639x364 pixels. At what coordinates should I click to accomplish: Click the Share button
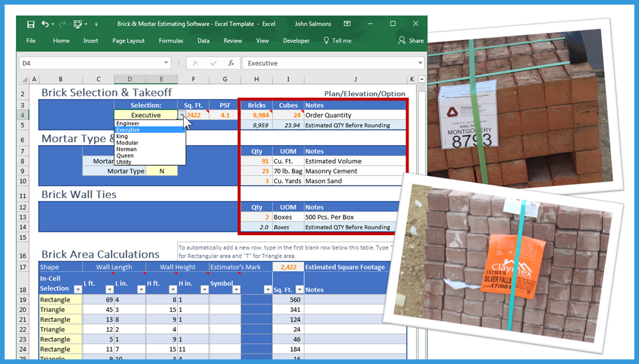click(411, 41)
